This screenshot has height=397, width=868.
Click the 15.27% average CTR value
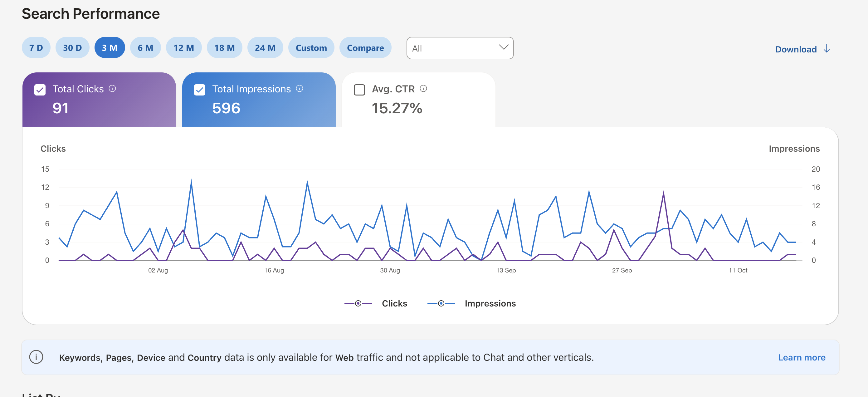397,108
